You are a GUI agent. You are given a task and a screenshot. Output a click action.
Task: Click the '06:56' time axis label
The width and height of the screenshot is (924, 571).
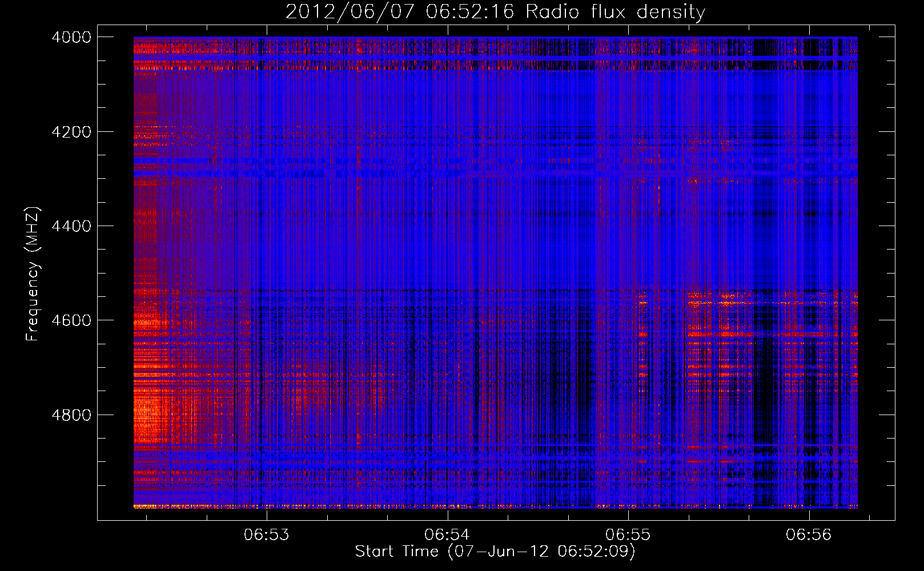(x=809, y=535)
